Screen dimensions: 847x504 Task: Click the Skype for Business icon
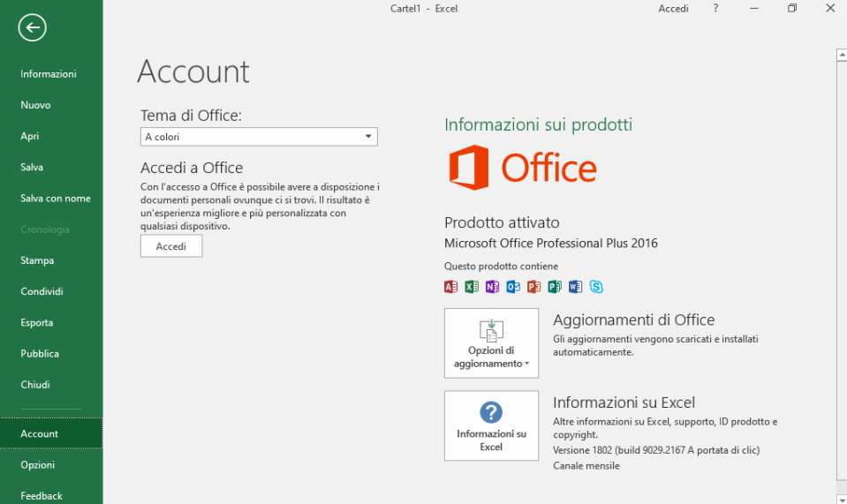tap(596, 287)
